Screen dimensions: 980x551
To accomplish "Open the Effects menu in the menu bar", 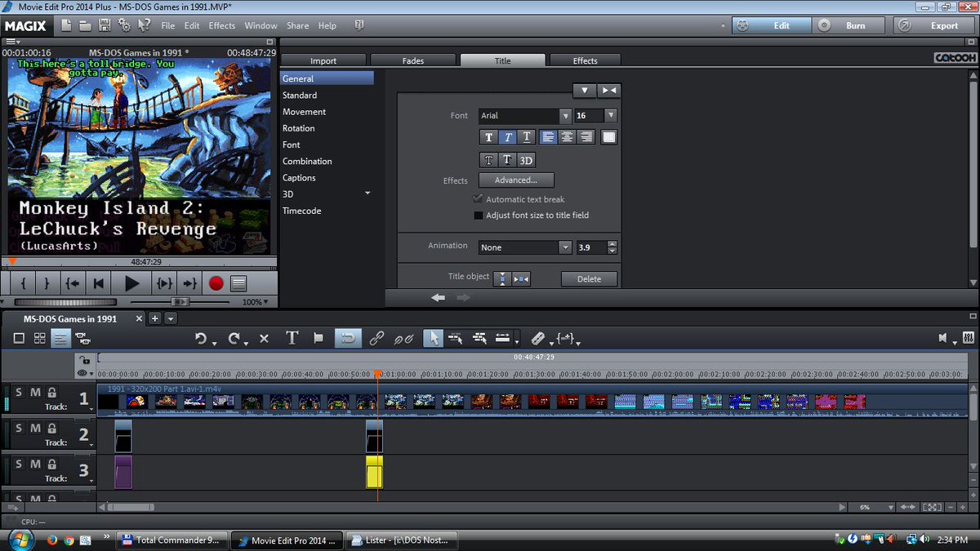I will click(x=222, y=26).
